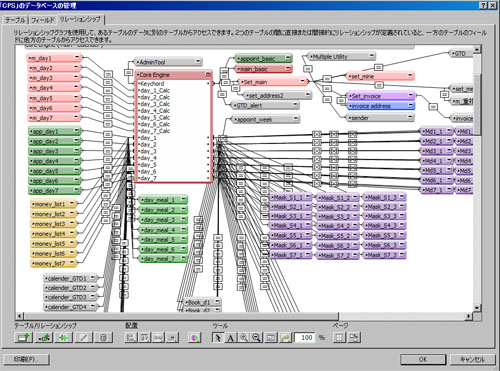Select the sender table occurrence
The image size is (500, 371).
(380, 118)
